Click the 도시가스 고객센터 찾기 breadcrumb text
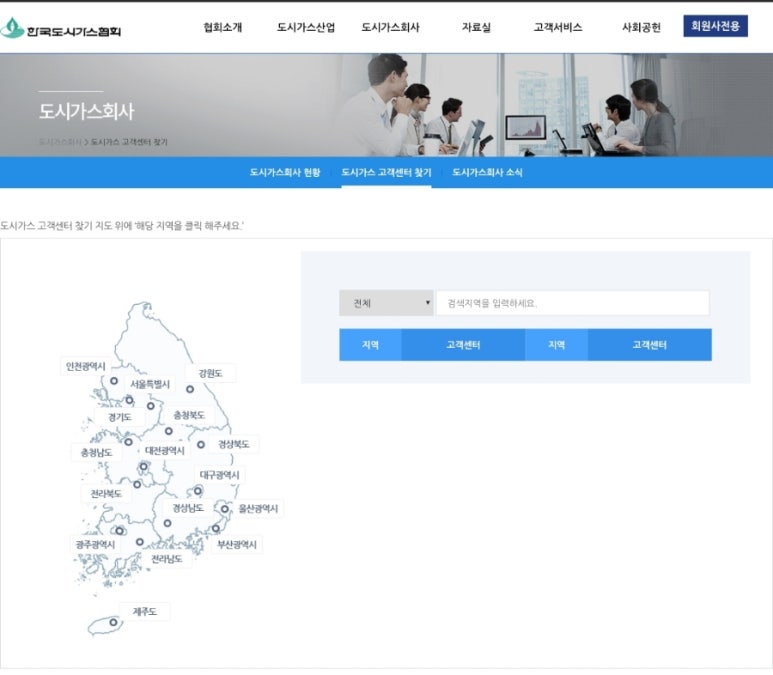 [x=130, y=142]
